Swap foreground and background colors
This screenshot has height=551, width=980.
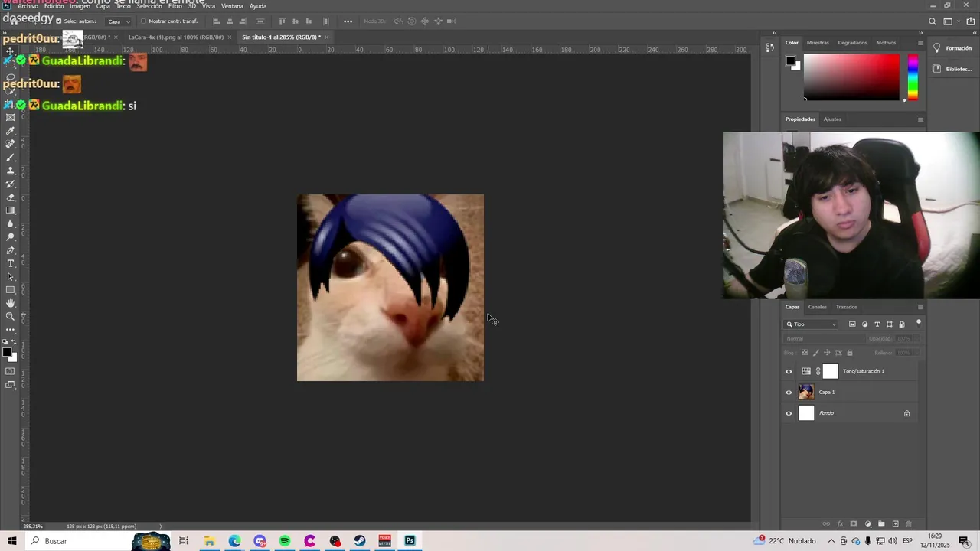click(15, 342)
